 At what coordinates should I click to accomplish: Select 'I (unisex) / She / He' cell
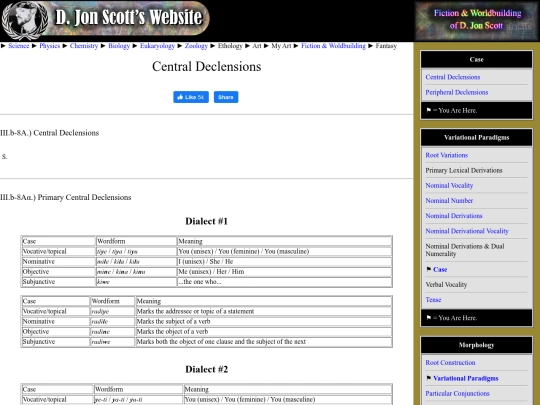284,261
